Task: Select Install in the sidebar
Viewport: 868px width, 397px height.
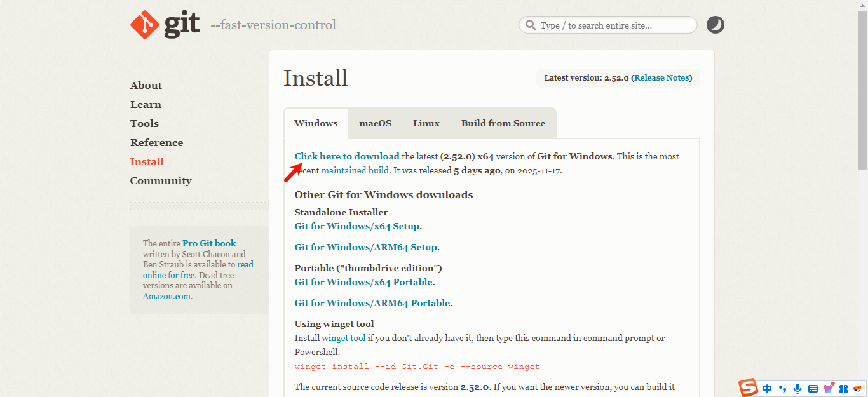Action: pos(147,162)
